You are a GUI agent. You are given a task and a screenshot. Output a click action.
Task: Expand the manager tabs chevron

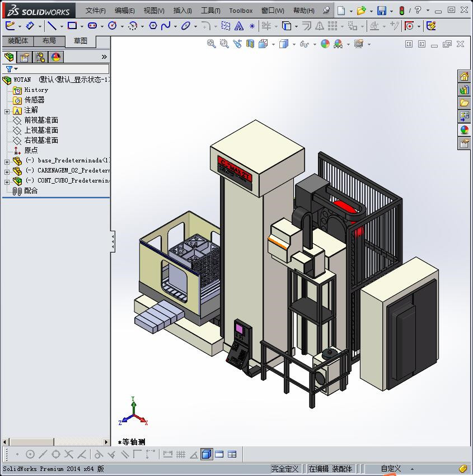coord(104,57)
